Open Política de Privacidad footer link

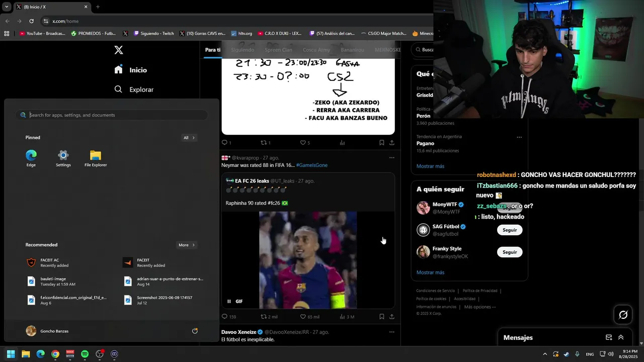point(479,291)
